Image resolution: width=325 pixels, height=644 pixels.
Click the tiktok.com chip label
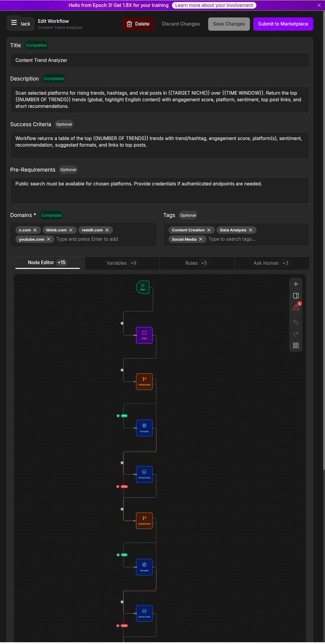coord(56,230)
